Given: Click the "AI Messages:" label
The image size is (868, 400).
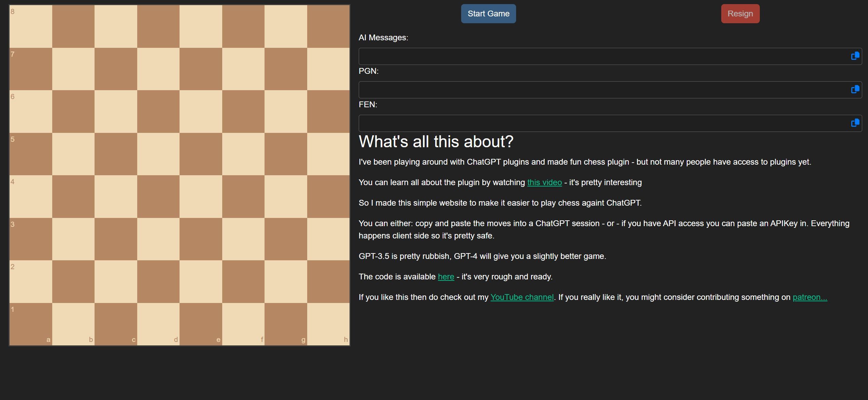Looking at the screenshot, I should point(383,38).
